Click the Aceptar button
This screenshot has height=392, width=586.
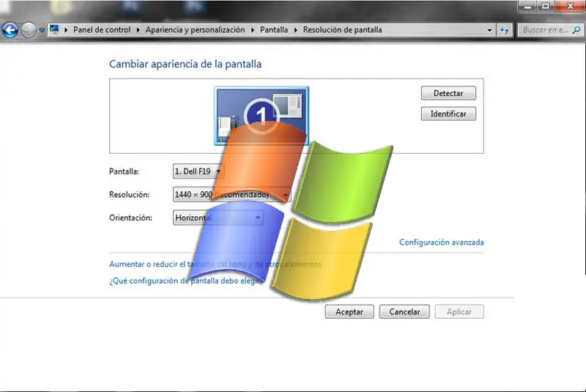pos(349,311)
